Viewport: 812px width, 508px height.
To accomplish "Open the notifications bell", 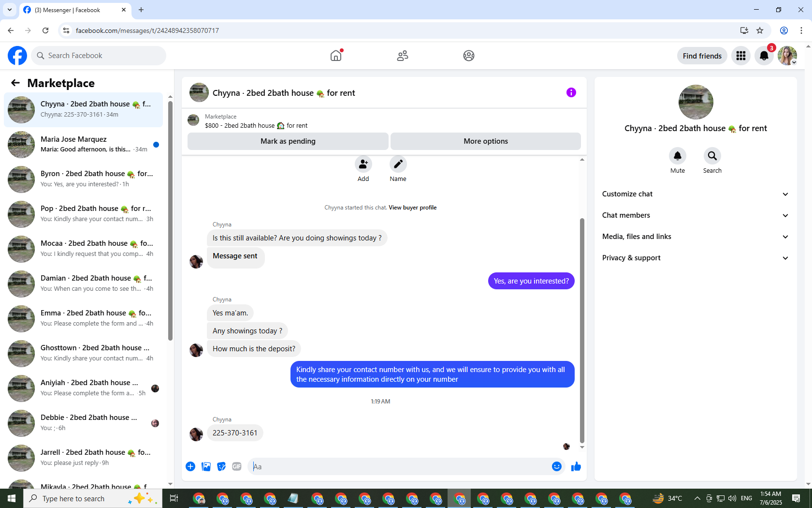I will click(764, 56).
